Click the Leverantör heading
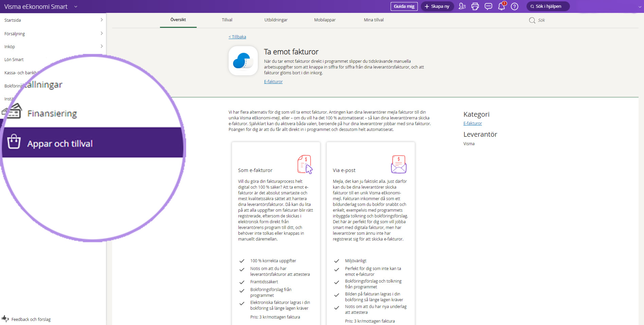Screen dimensions: 644x325 (480, 134)
